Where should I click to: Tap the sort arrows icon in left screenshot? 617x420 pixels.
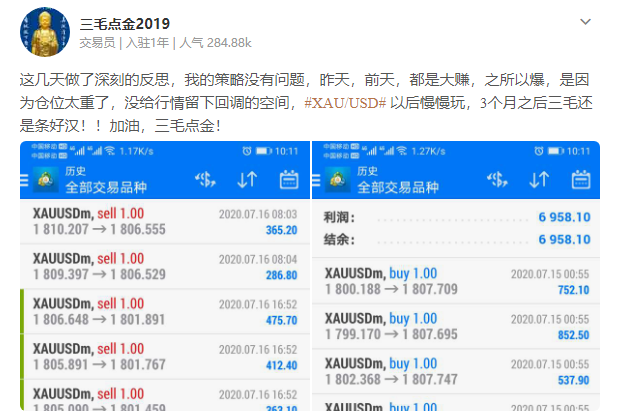[248, 180]
